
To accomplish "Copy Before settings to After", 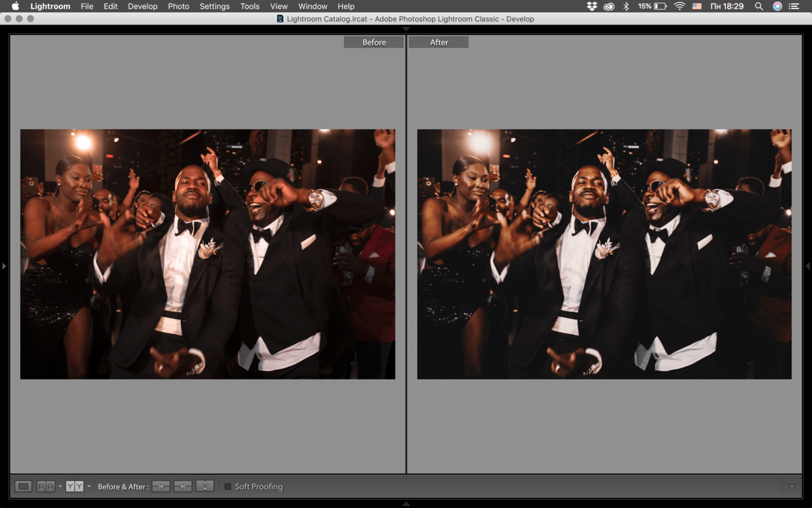I will click(161, 487).
